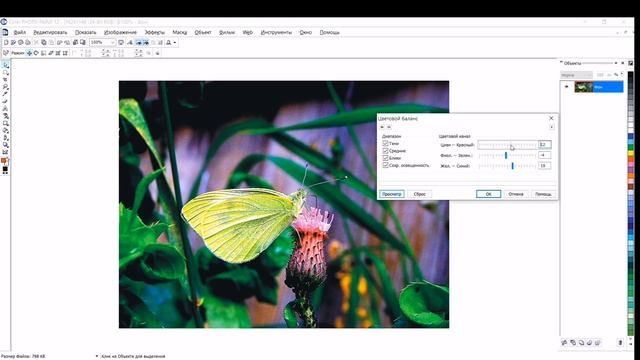Select the Eraser tool in the toolbox
640x360 pixels.
coord(5,101)
